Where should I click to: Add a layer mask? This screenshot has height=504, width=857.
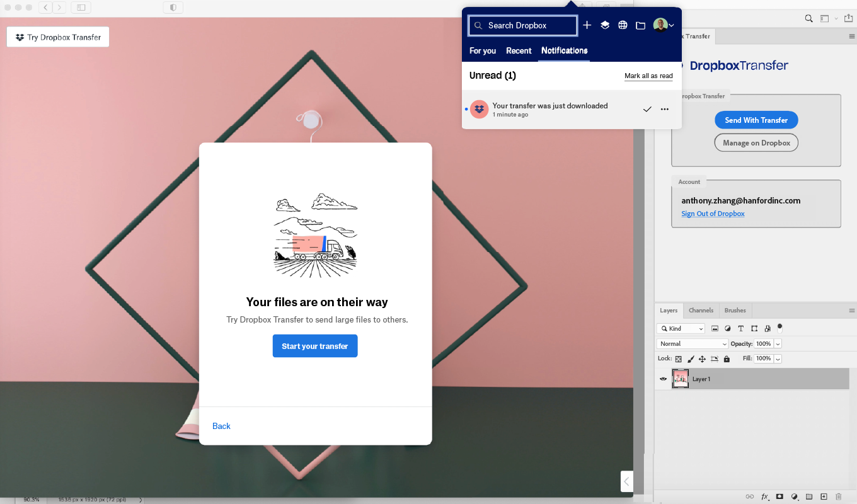pos(779,496)
